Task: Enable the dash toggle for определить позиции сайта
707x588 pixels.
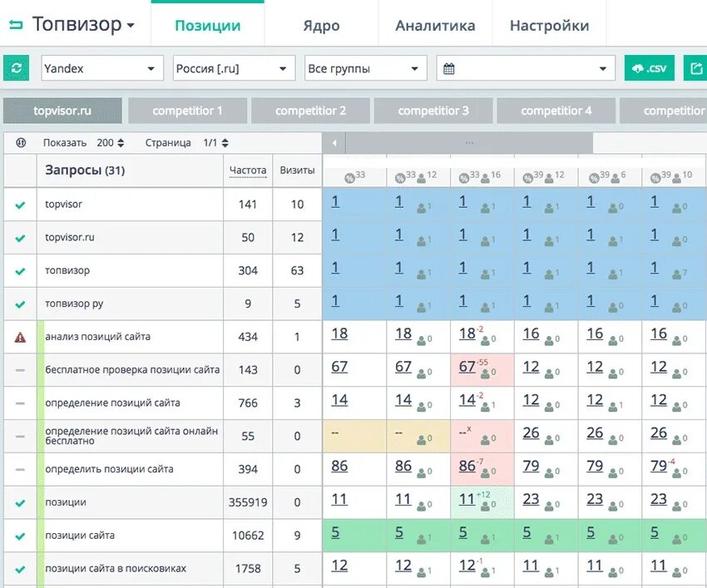Action: coord(20,469)
